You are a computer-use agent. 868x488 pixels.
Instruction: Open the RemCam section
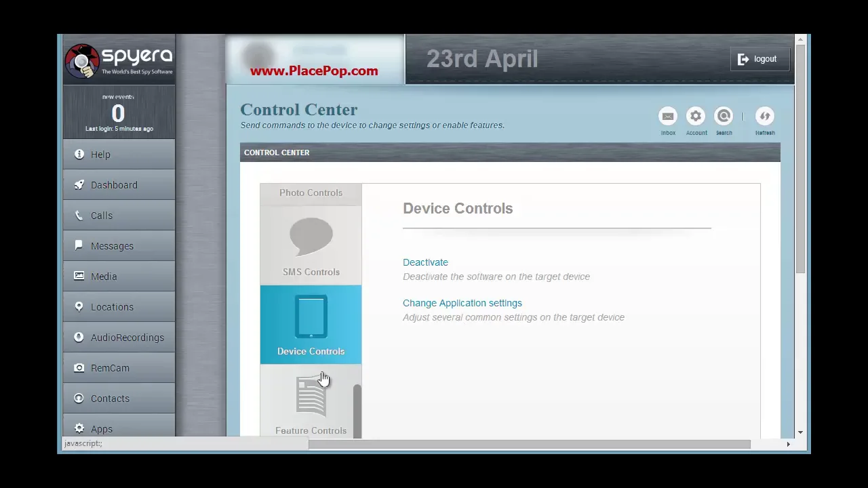pos(119,368)
